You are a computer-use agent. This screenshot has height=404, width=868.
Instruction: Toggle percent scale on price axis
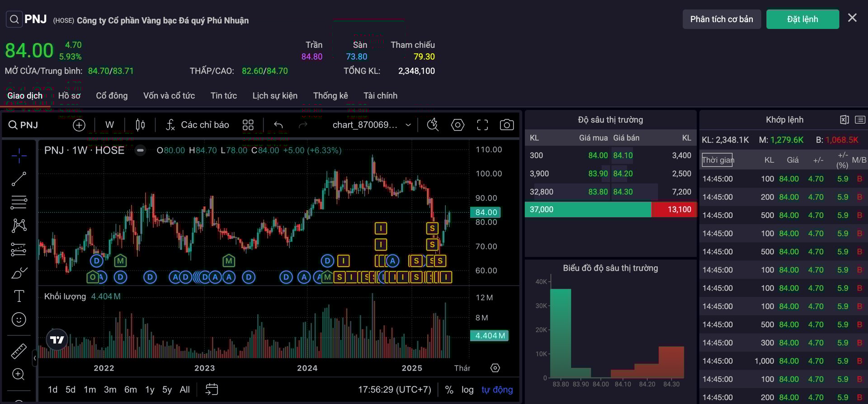[x=449, y=390]
